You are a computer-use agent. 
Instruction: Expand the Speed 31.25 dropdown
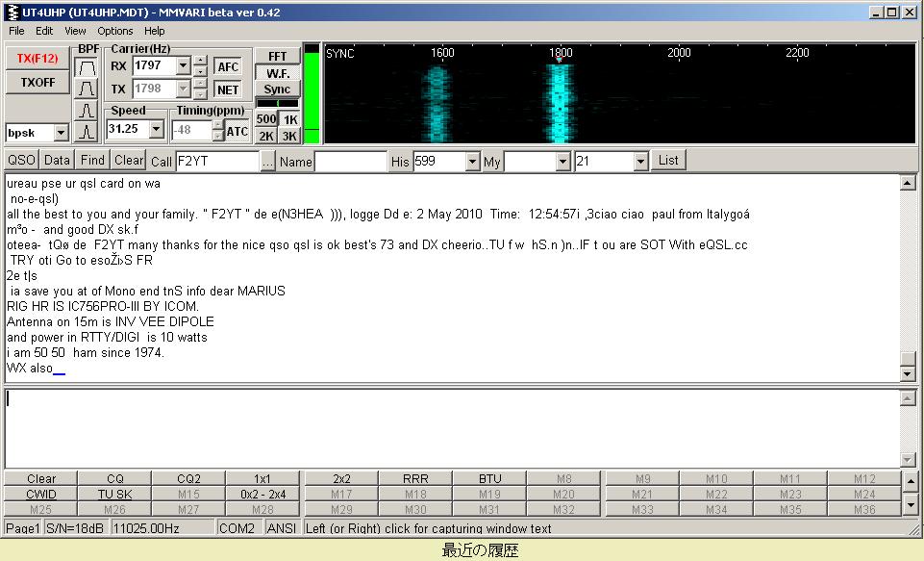[x=157, y=129]
